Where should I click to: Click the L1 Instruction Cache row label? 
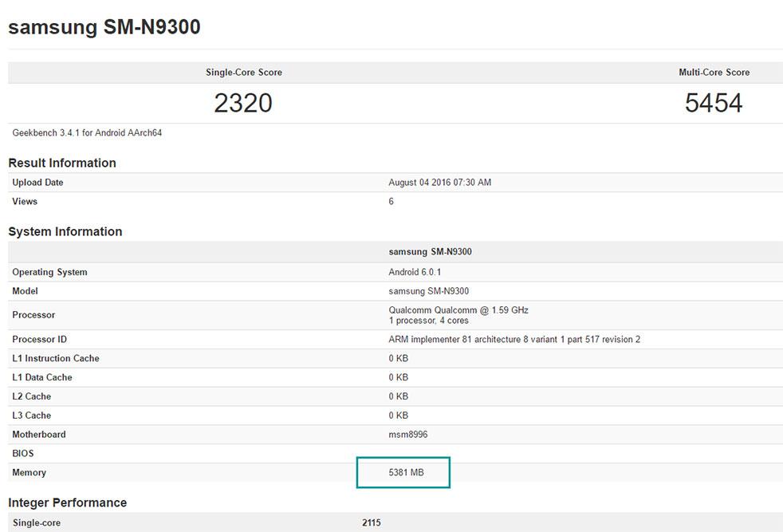click(56, 358)
